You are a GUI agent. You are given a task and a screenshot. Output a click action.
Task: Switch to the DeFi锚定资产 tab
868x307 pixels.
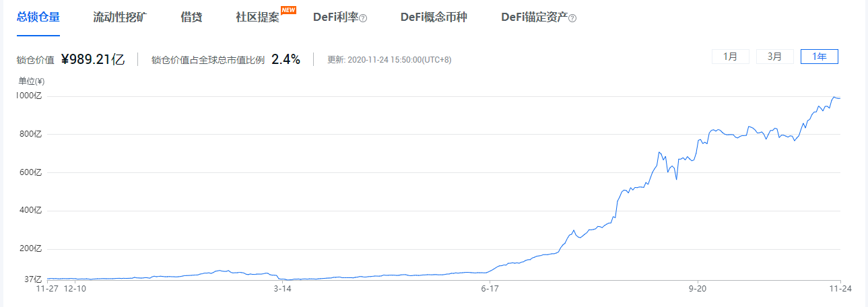pos(534,18)
